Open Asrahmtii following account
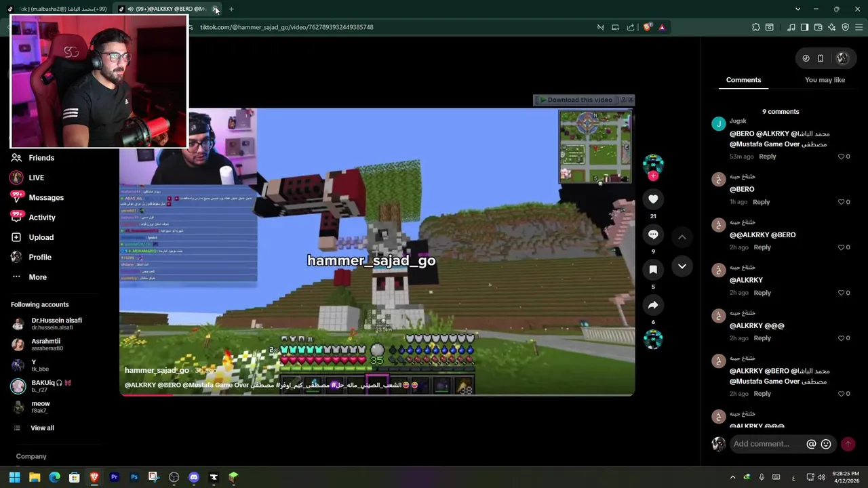The height and width of the screenshot is (488, 868). click(x=47, y=344)
